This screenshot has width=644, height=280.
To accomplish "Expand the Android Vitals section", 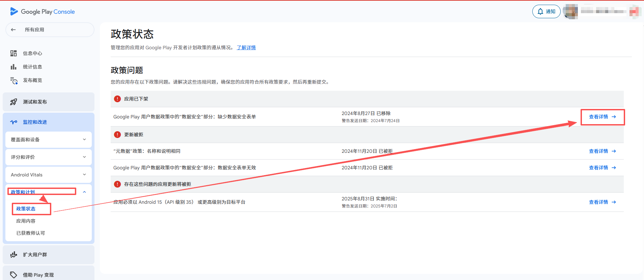I will pos(49,175).
